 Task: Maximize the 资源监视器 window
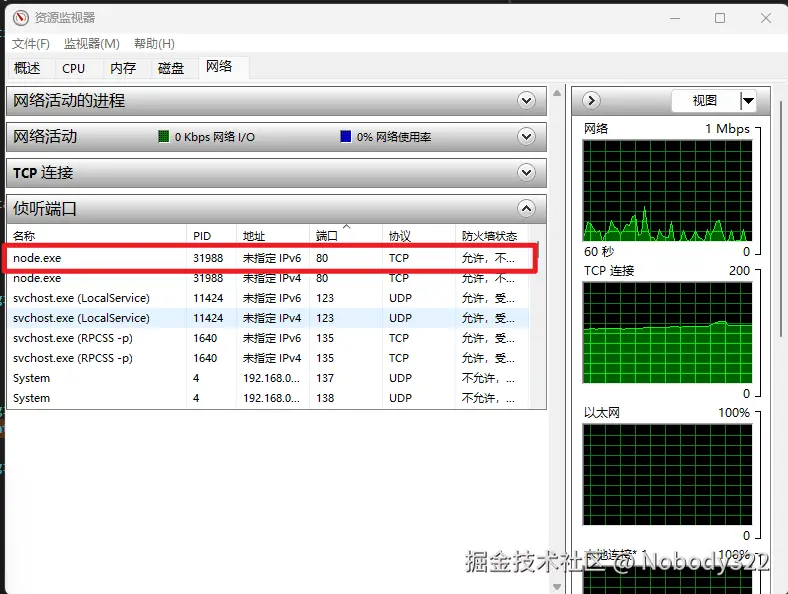[720, 18]
